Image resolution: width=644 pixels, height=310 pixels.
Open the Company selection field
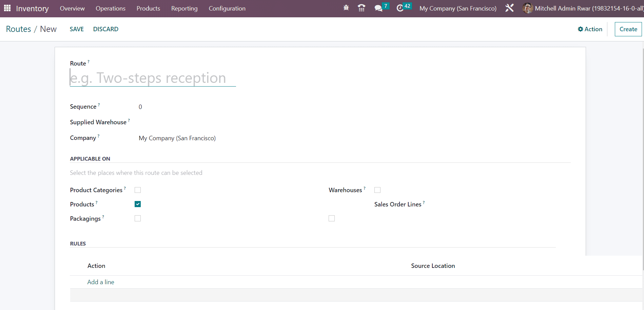click(x=177, y=138)
